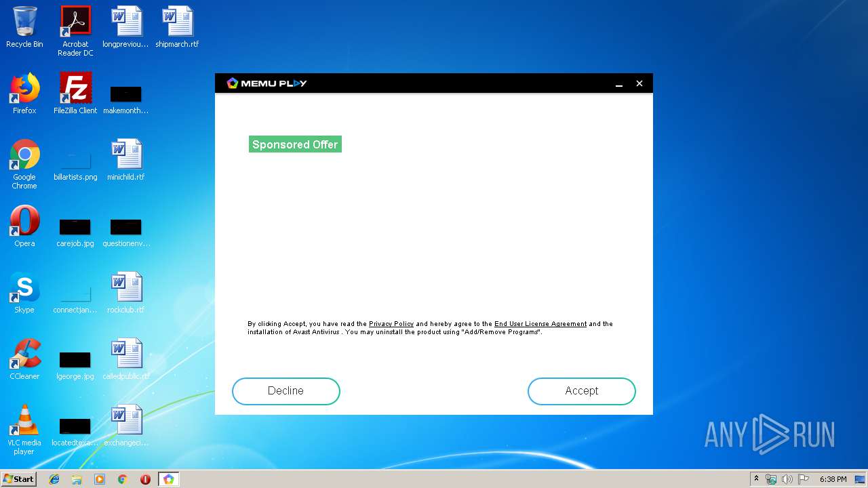Open the Windows Start menu

[19, 479]
